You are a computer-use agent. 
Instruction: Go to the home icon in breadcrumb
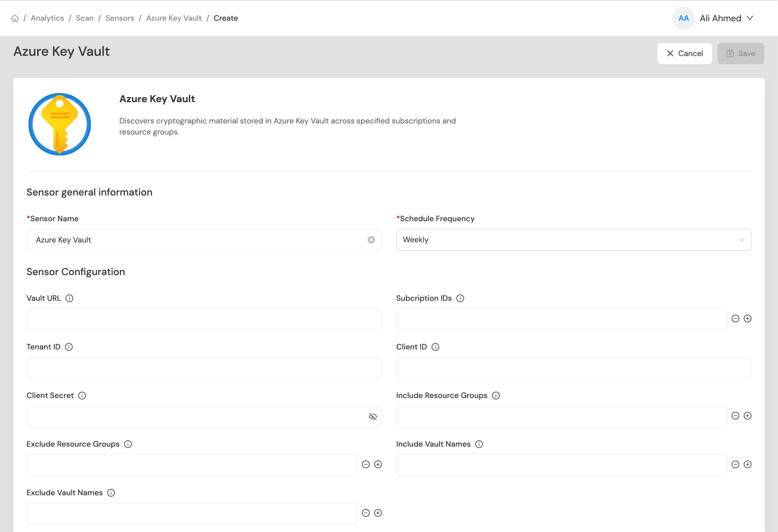tap(15, 18)
